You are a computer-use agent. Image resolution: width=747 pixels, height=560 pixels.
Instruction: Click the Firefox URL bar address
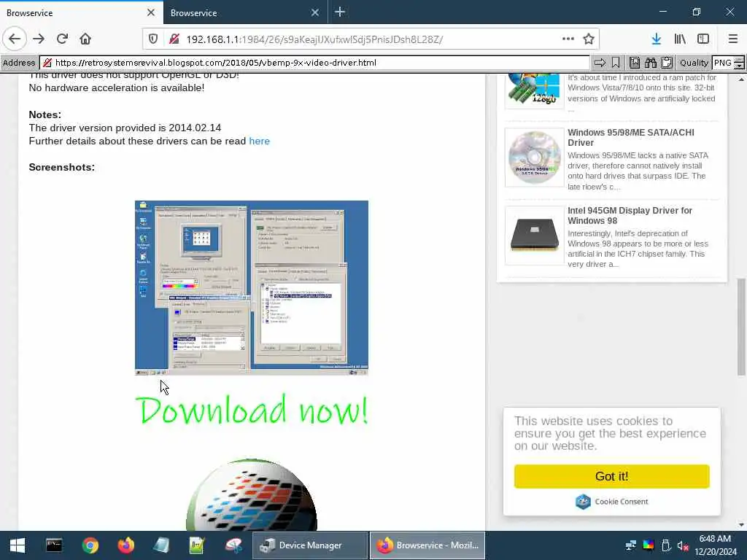[x=314, y=39]
